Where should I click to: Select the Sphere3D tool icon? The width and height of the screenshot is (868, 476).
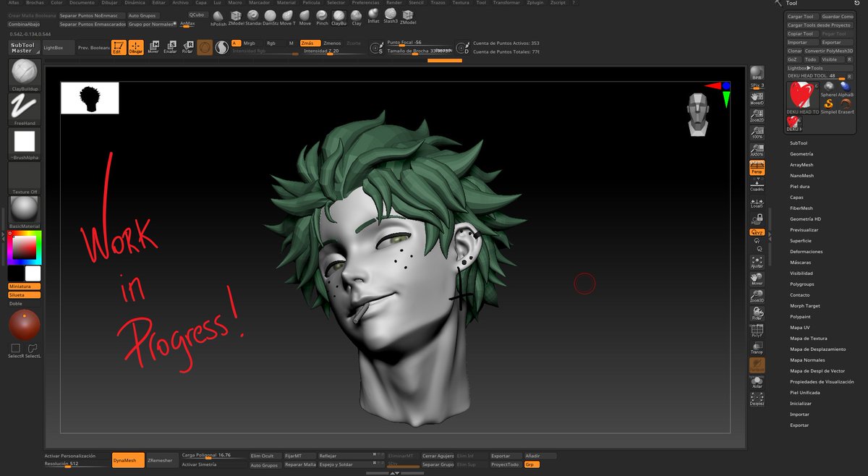[x=829, y=88]
